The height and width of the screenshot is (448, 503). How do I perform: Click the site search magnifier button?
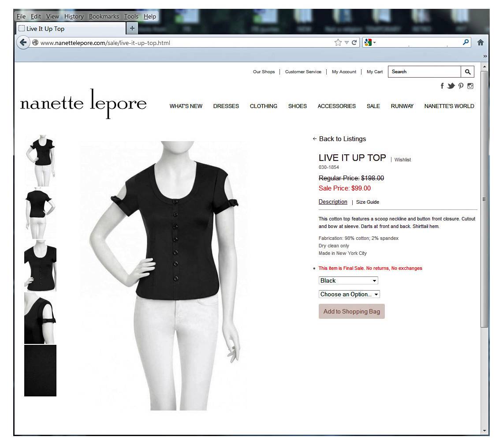point(467,72)
